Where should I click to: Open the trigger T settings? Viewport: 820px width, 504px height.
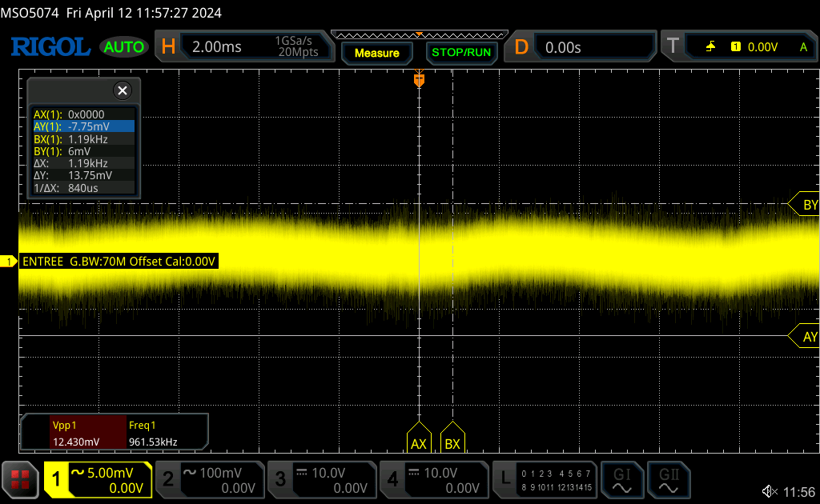point(673,46)
